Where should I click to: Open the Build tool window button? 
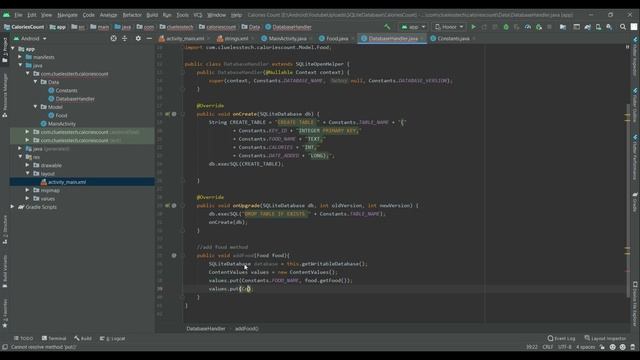click(x=83, y=338)
